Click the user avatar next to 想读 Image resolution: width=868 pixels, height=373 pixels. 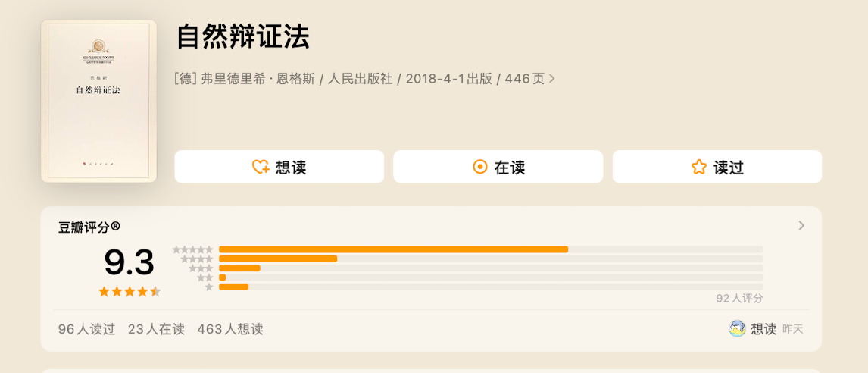[x=737, y=328]
